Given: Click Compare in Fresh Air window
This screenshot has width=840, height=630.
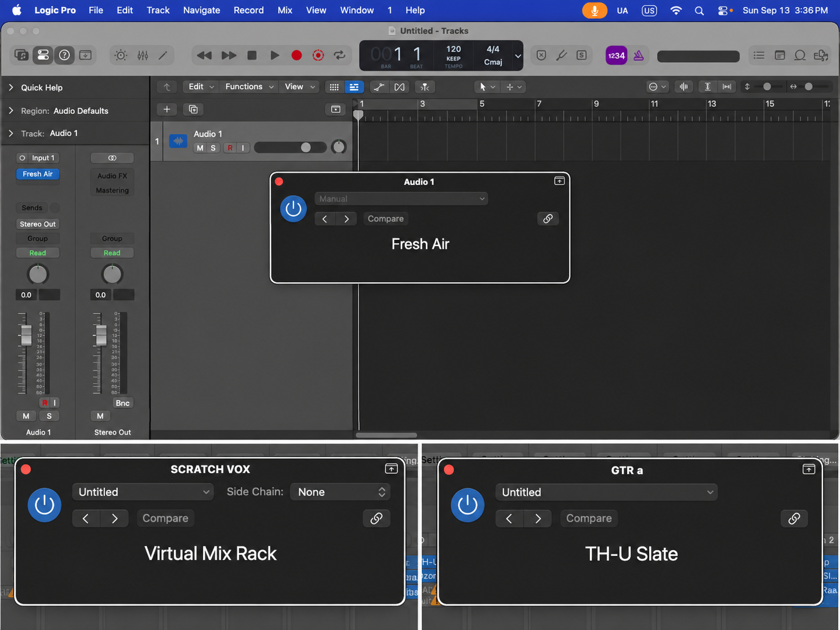Looking at the screenshot, I should coord(386,219).
